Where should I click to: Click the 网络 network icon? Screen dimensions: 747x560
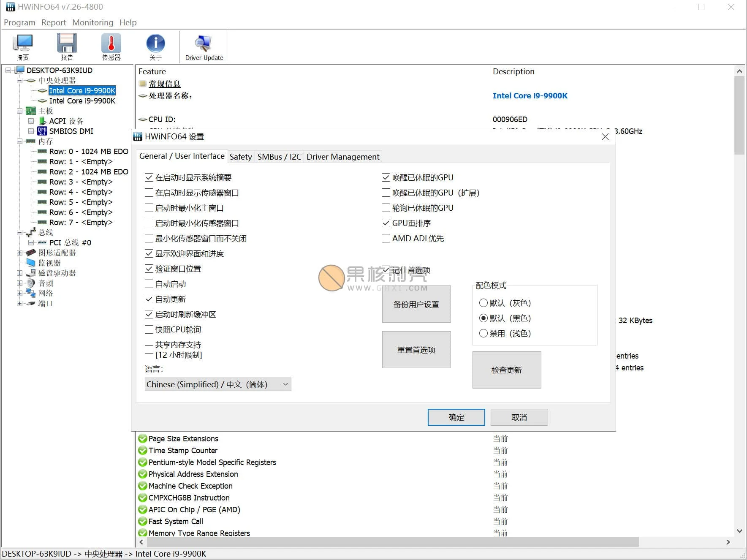(x=31, y=293)
